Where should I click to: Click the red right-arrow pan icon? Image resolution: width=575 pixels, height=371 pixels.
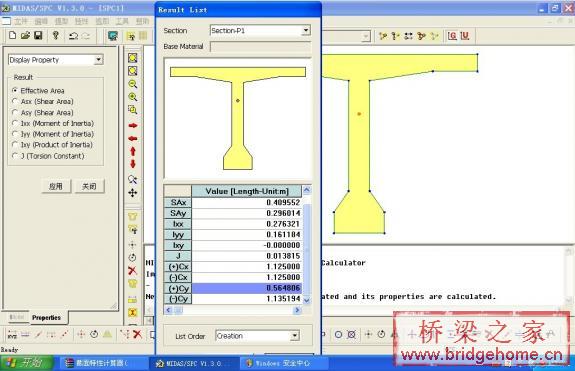point(133,125)
